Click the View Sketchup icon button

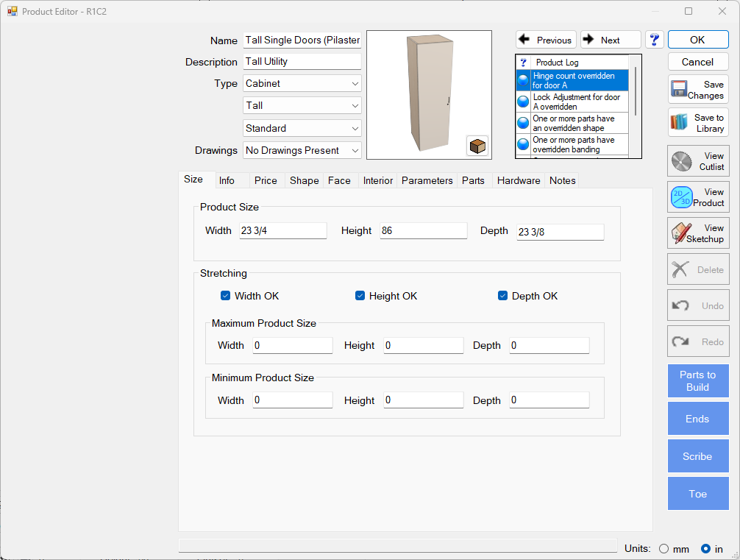click(x=682, y=233)
